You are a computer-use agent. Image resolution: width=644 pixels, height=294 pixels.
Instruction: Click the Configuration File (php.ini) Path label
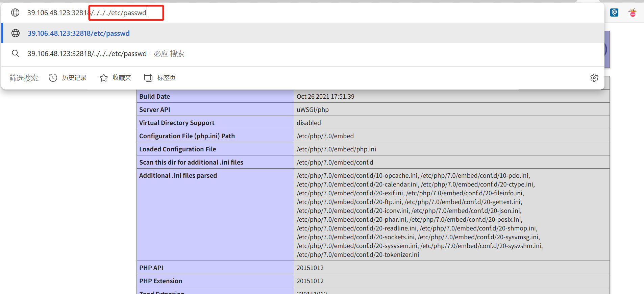coord(187,136)
